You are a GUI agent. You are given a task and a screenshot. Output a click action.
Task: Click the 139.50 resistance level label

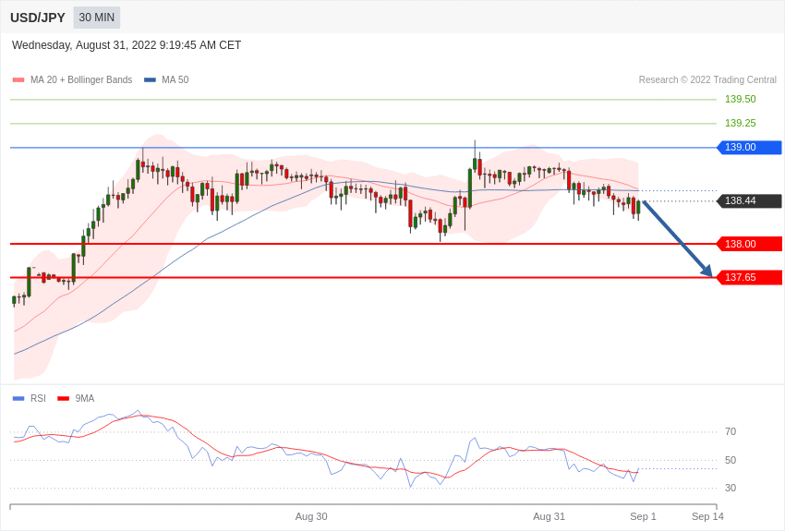pyautogui.click(x=740, y=99)
